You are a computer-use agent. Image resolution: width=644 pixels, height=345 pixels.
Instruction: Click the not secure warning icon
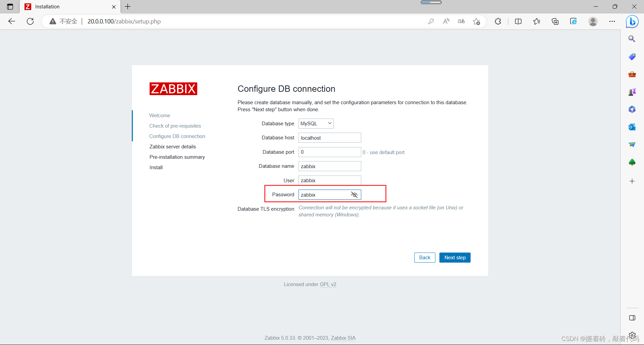tap(53, 21)
